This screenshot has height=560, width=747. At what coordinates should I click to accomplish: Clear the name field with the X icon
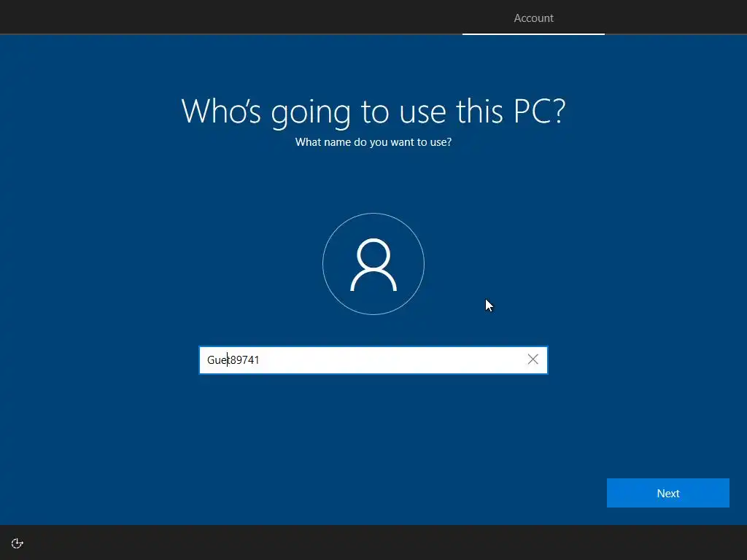533,359
